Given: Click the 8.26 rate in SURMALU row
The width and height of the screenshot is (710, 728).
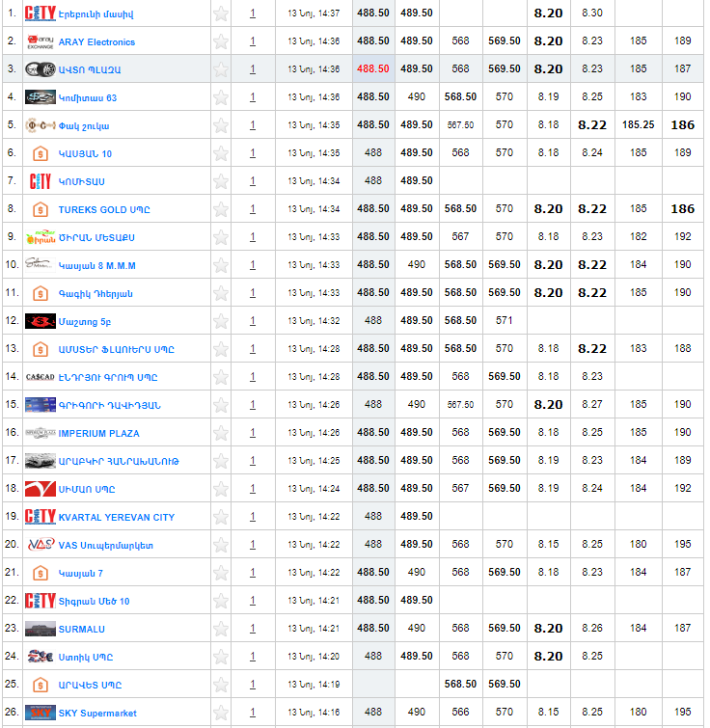Looking at the screenshot, I should [592, 628].
